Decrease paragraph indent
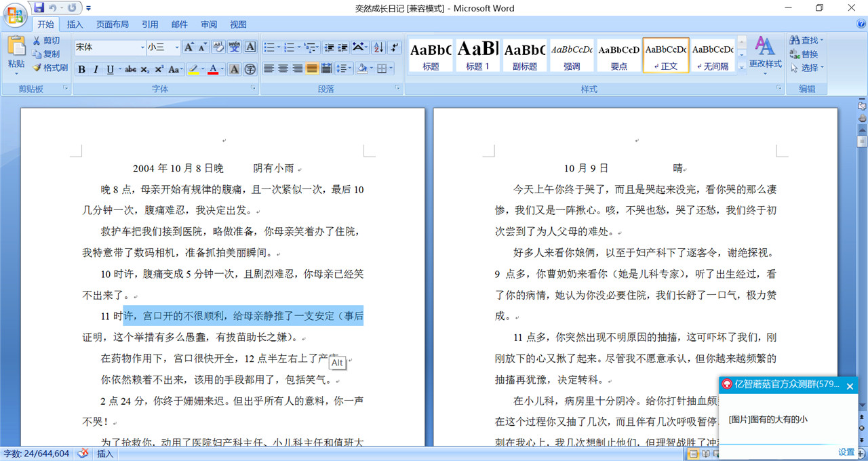 click(330, 47)
